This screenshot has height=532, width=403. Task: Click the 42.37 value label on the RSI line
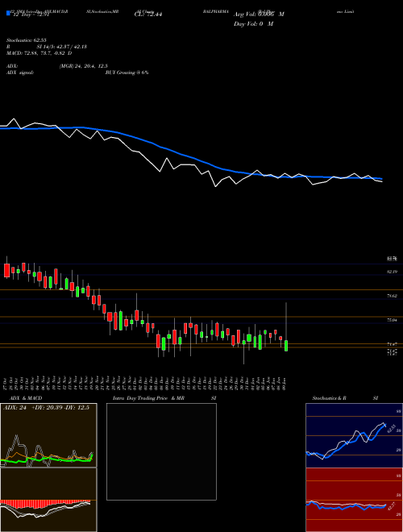pos(392,506)
